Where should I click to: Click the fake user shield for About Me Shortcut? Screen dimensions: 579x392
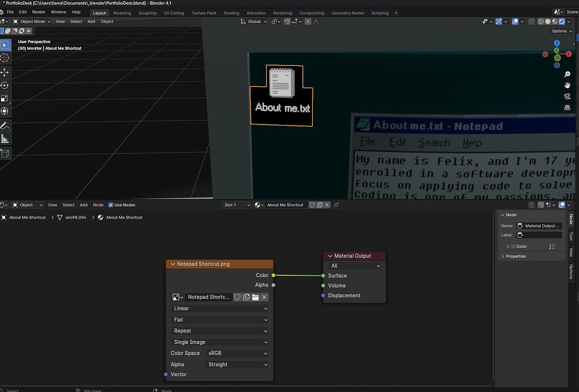[312, 205]
